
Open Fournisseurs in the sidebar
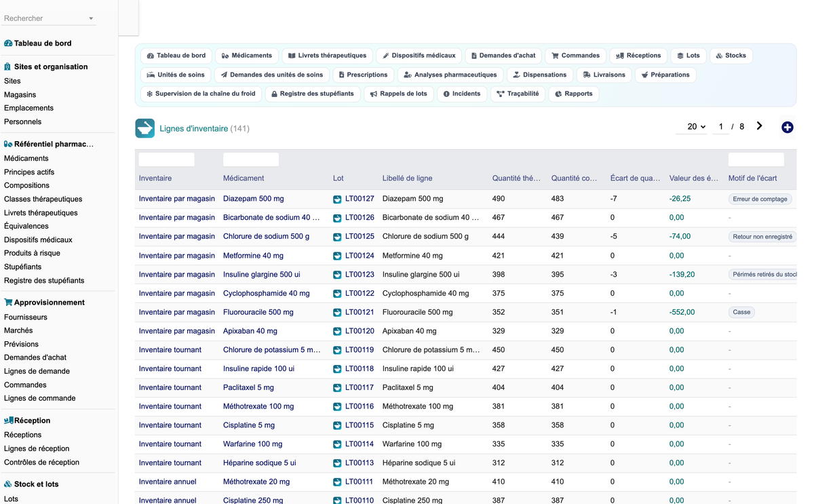tap(26, 317)
